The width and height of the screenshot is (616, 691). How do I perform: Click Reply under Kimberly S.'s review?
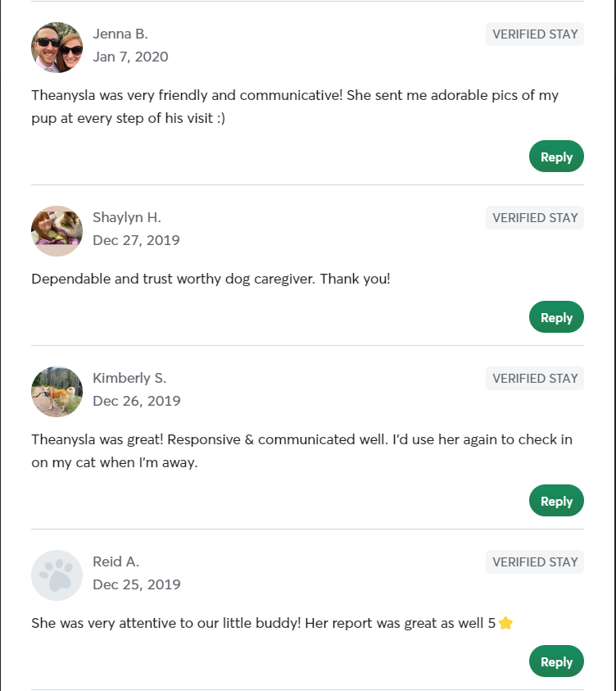(x=556, y=500)
